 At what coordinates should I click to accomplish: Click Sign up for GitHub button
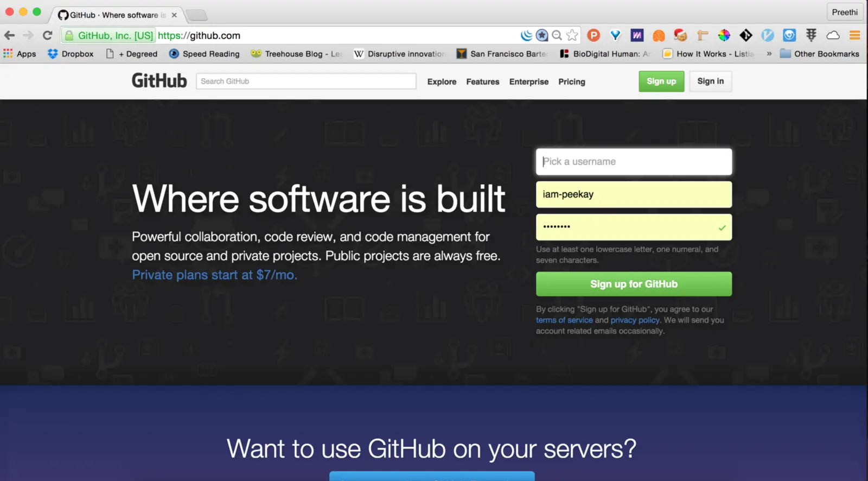pyautogui.click(x=634, y=284)
